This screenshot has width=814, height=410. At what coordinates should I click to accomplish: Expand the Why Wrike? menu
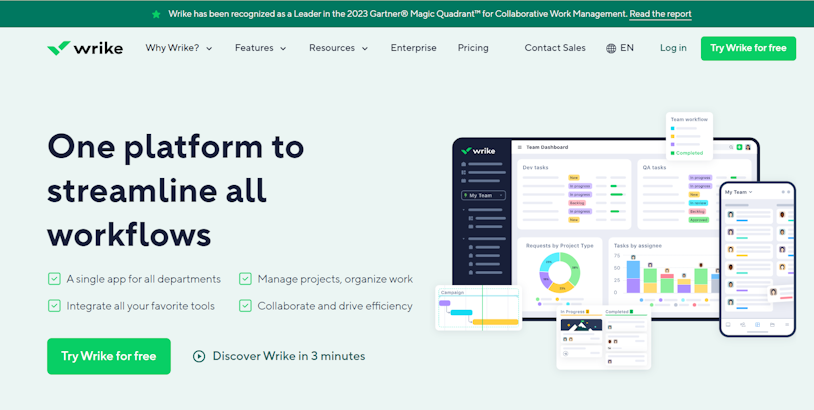click(179, 48)
